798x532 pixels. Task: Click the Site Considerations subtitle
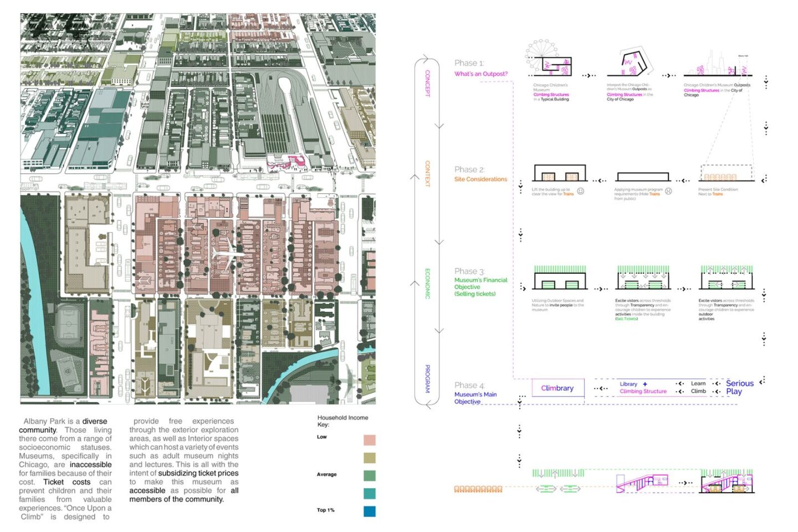(x=481, y=179)
